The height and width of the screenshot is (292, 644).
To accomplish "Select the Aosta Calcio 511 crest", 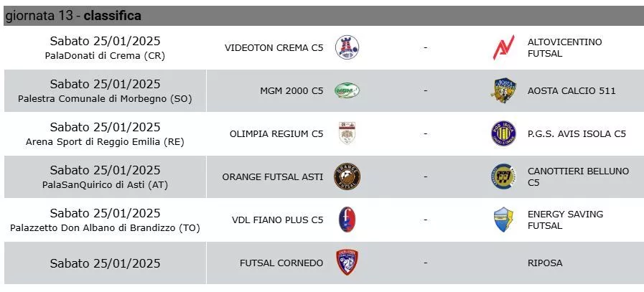I will point(503,90).
